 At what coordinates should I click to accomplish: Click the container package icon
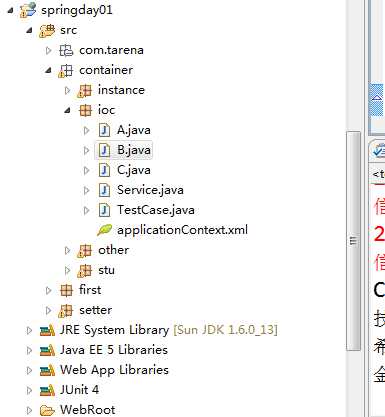tap(65, 70)
